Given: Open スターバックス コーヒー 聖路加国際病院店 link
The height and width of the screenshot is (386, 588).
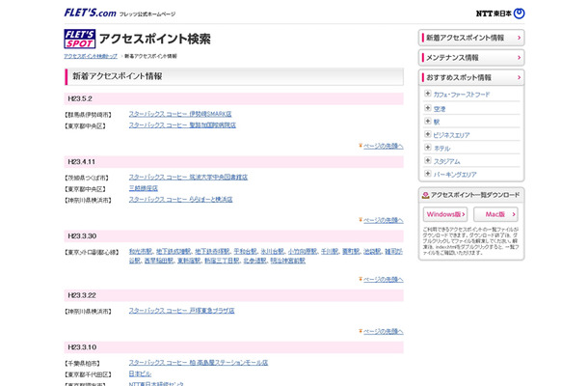Looking at the screenshot, I should [x=182, y=125].
